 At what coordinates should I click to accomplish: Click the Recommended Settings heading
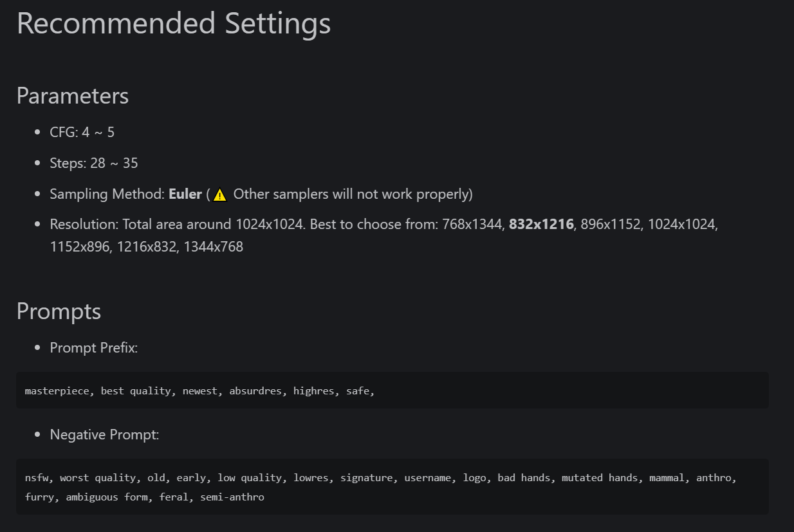click(174, 23)
